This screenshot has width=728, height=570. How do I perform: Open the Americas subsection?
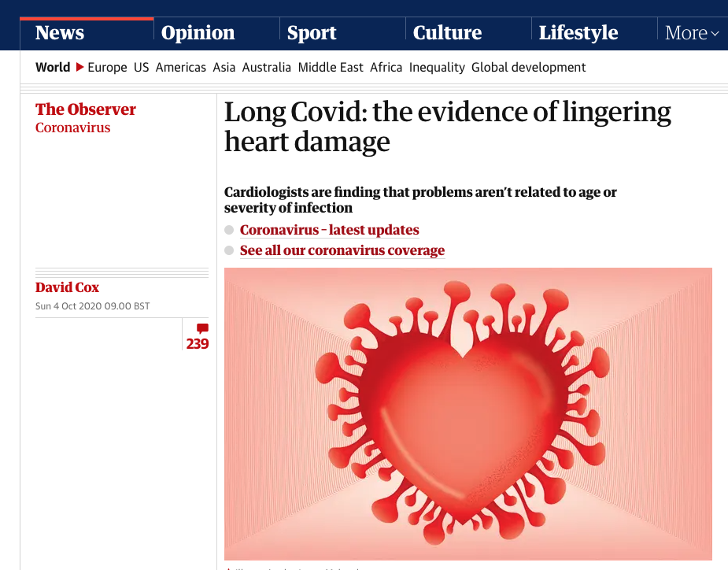(181, 68)
